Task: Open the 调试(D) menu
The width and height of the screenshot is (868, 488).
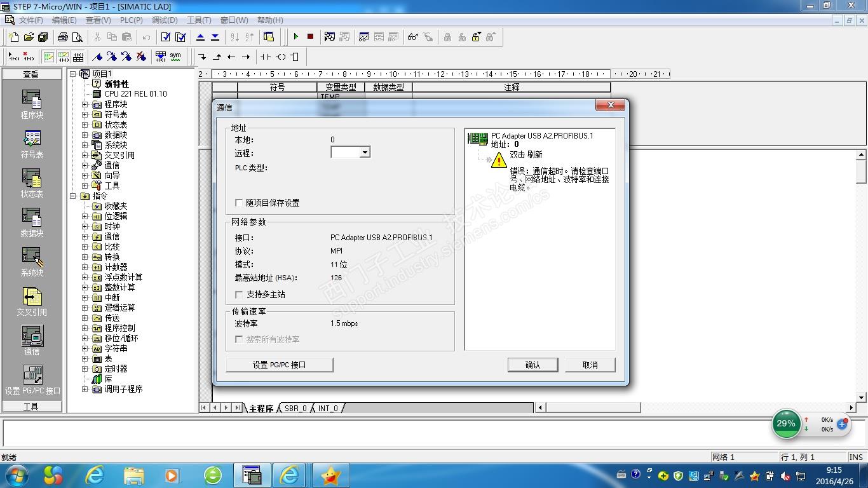Action: [x=165, y=20]
